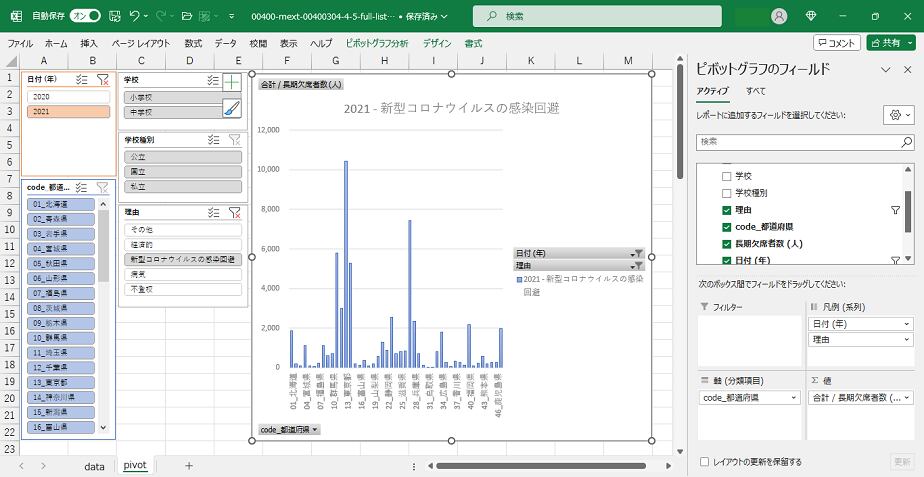Click the コメント button

[x=836, y=43]
